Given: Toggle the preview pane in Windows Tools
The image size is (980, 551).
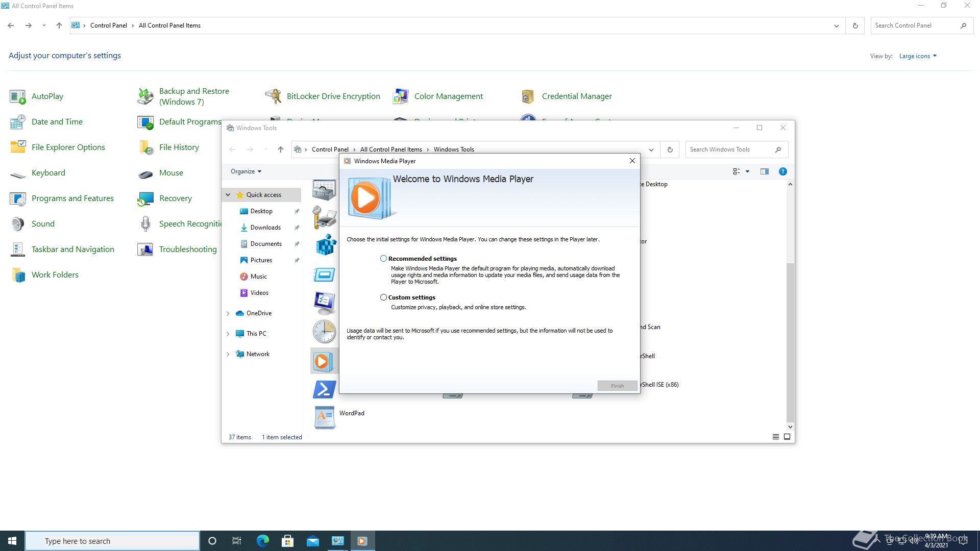Looking at the screenshot, I should [764, 171].
